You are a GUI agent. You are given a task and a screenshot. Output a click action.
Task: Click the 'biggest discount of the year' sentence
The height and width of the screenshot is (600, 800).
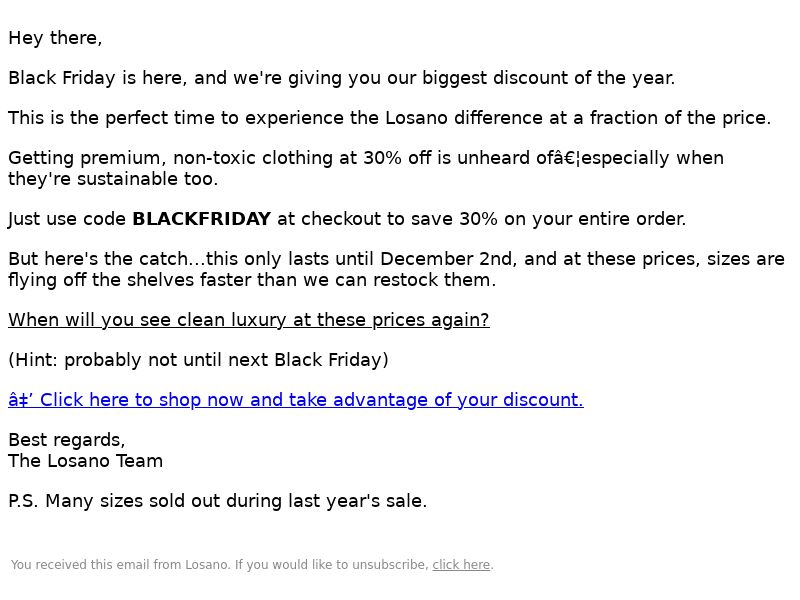point(342,78)
